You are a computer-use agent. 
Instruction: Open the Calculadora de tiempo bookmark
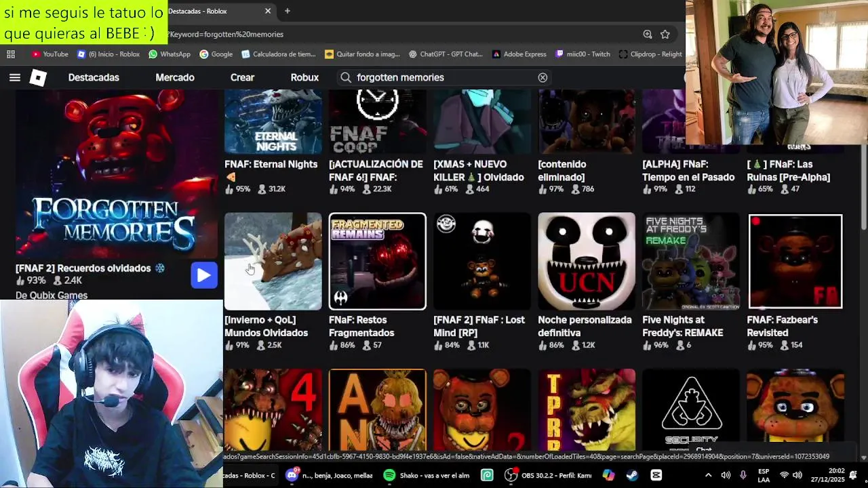click(x=279, y=54)
